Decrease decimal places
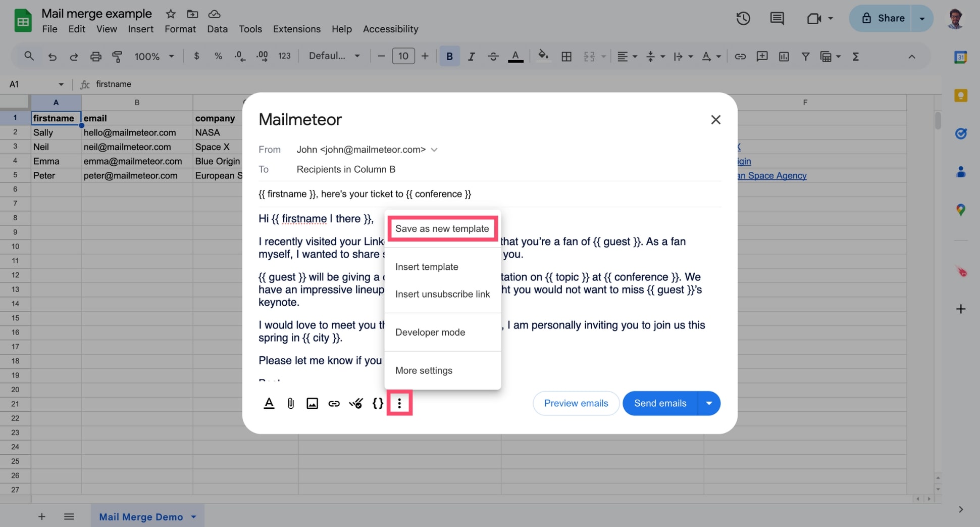This screenshot has height=527, width=980. [240, 56]
